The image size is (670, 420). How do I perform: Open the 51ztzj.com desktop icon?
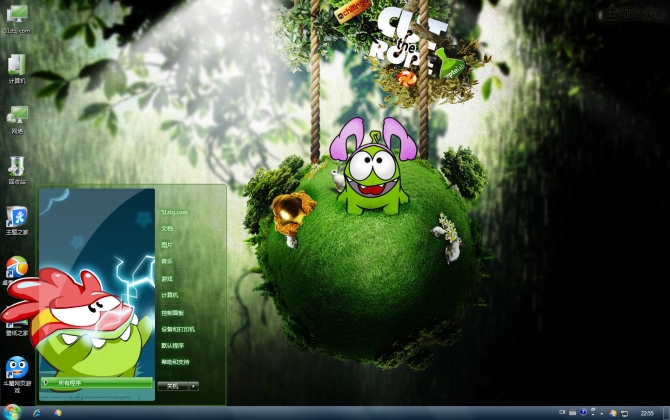pos(17,19)
